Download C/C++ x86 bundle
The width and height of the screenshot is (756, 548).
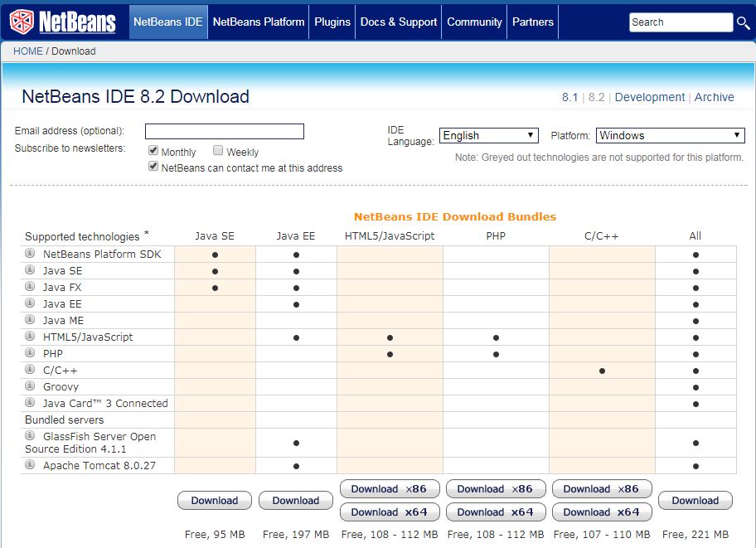point(602,489)
